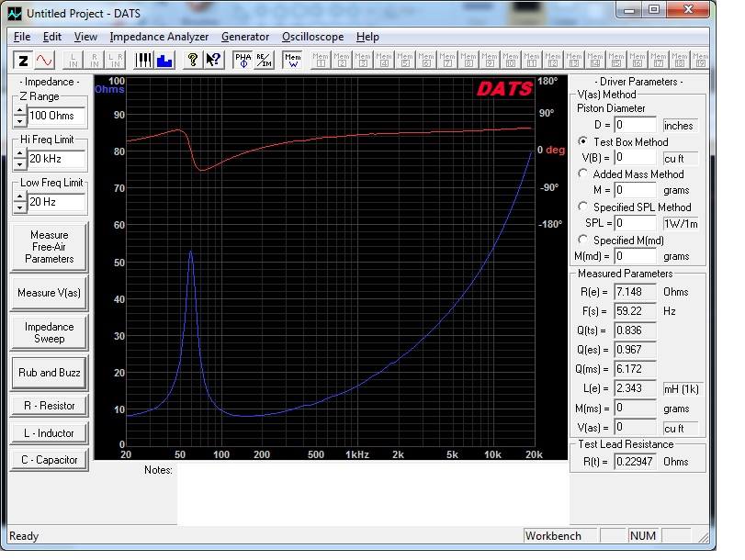Select memory slot Mem 15
The width and height of the screenshot is (745, 560).
coord(616,61)
